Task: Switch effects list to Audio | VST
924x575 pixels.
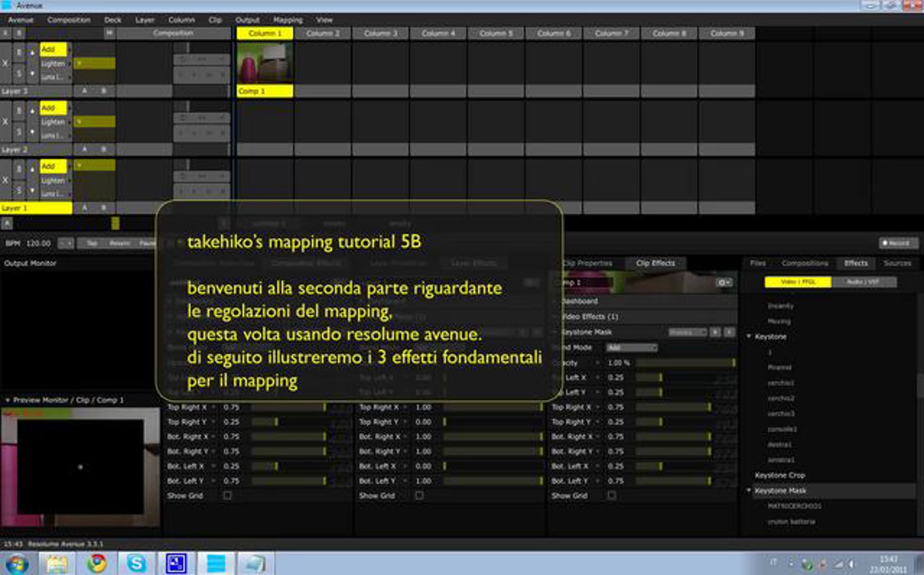Action: coord(864,282)
